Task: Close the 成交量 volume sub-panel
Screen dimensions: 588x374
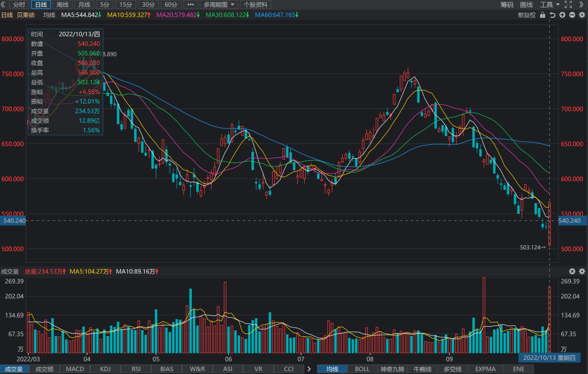Action: [x=572, y=271]
